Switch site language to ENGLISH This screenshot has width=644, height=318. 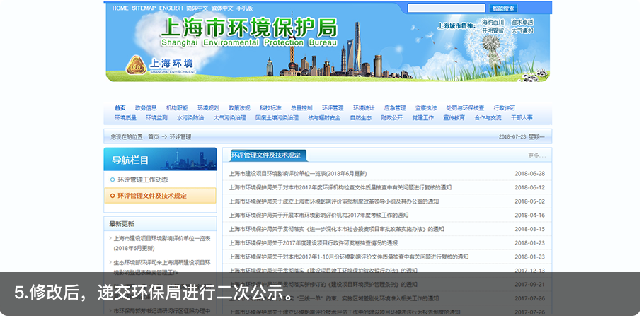(171, 8)
